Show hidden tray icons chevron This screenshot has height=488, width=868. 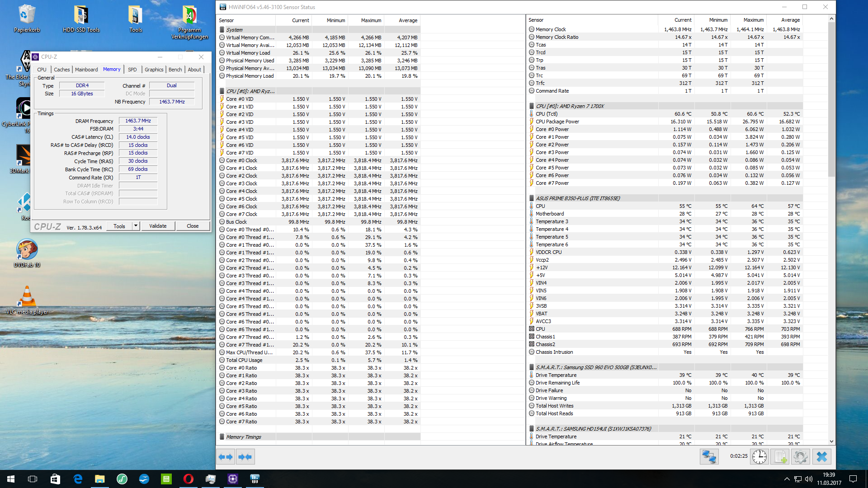pos(787,479)
